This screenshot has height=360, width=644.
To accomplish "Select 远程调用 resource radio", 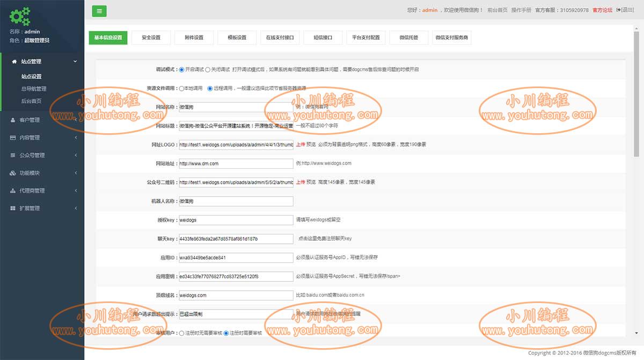I will coord(210,88).
